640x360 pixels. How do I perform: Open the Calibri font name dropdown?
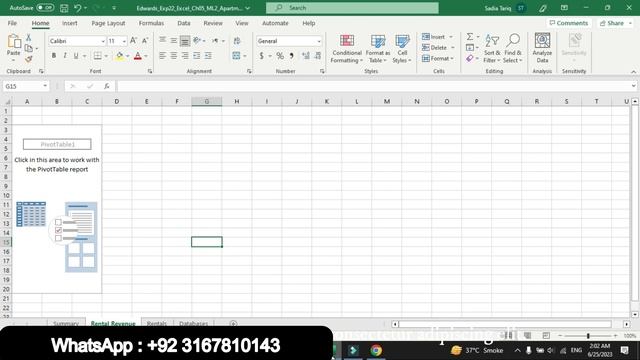(103, 41)
